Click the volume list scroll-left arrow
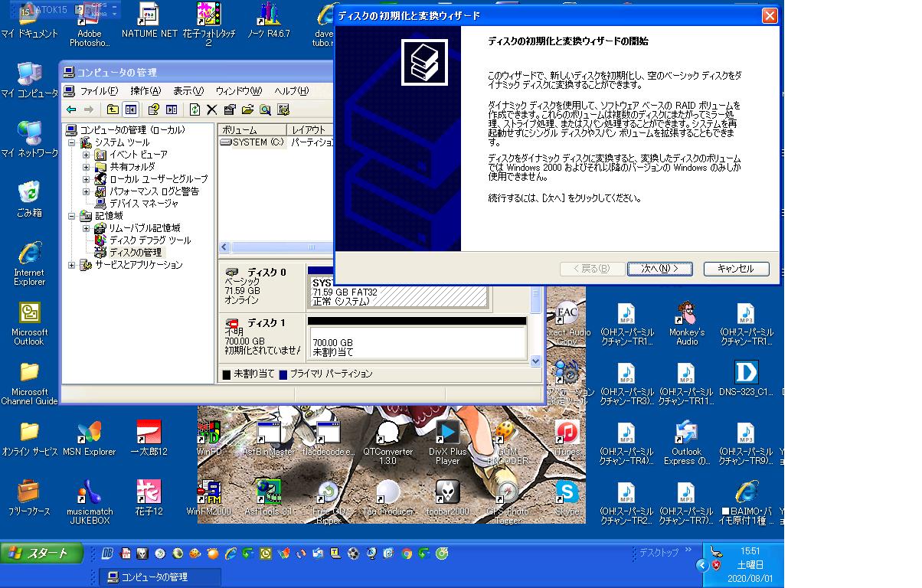This screenshot has height=588, width=922. (225, 247)
